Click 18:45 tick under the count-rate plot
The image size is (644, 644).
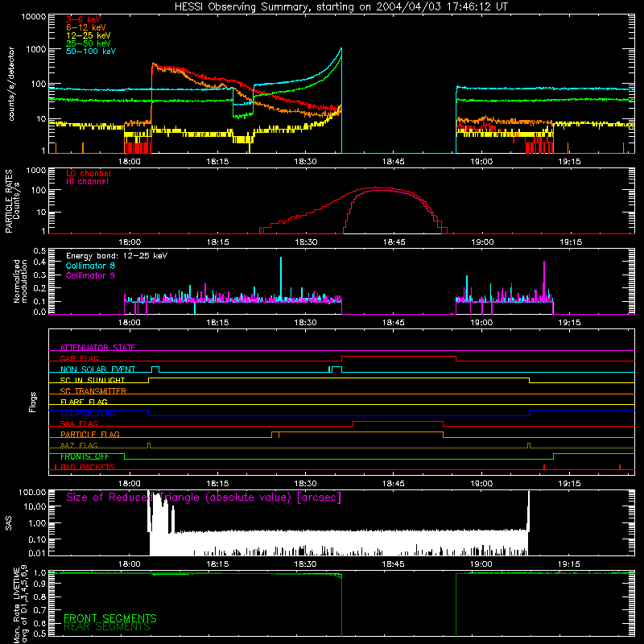pyautogui.click(x=394, y=162)
